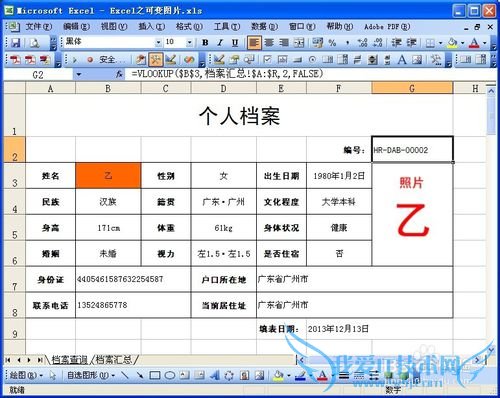Click the View Code icon in Control Toolbox
This screenshot has width=500, height=398.
click(249, 60)
